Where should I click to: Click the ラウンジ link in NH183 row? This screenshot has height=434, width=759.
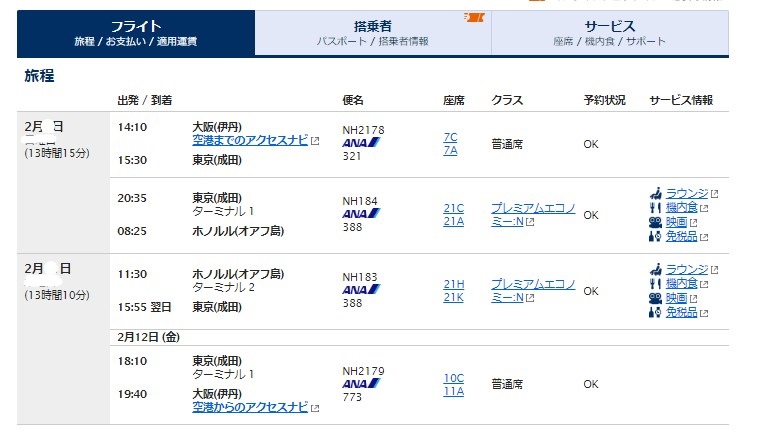pos(687,269)
